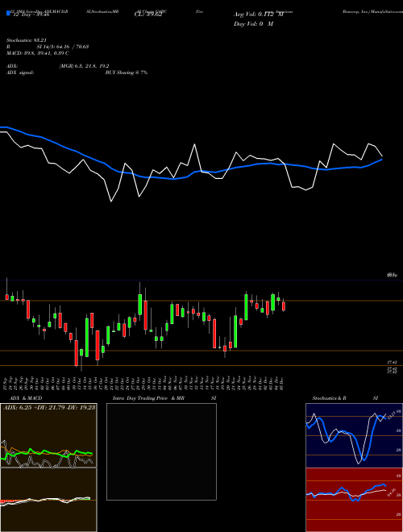Click the "Day Vol: 0 M" label
This screenshot has width=403, height=532.
point(253,24)
